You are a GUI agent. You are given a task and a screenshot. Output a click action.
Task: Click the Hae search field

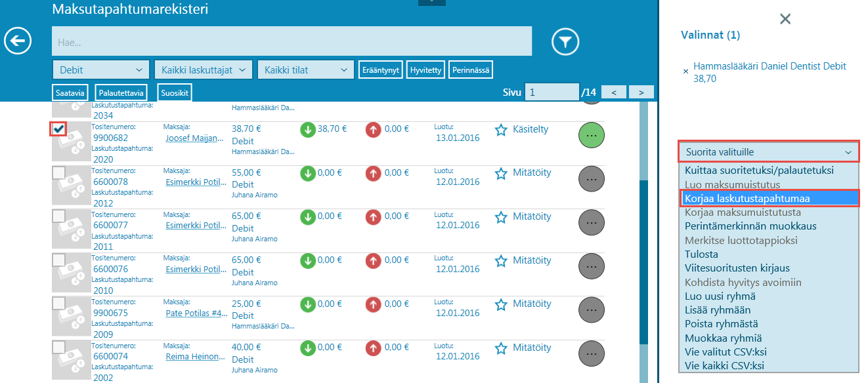click(292, 42)
